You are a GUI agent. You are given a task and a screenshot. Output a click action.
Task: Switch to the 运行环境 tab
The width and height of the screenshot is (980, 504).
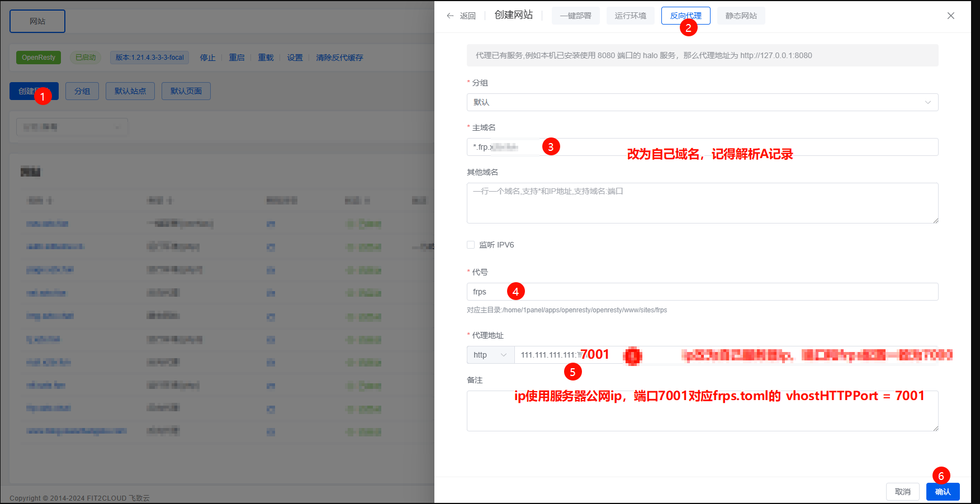630,16
